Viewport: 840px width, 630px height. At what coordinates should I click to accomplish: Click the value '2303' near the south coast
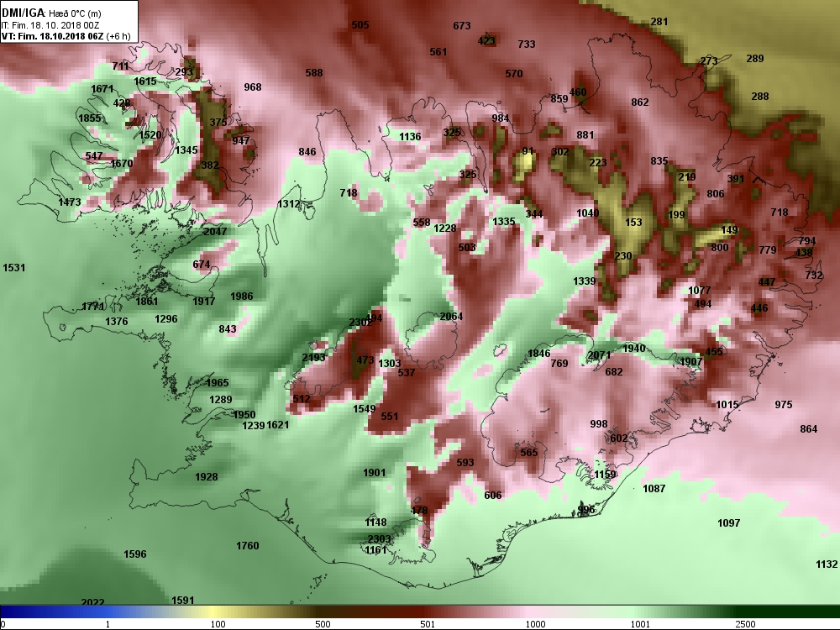click(380, 538)
